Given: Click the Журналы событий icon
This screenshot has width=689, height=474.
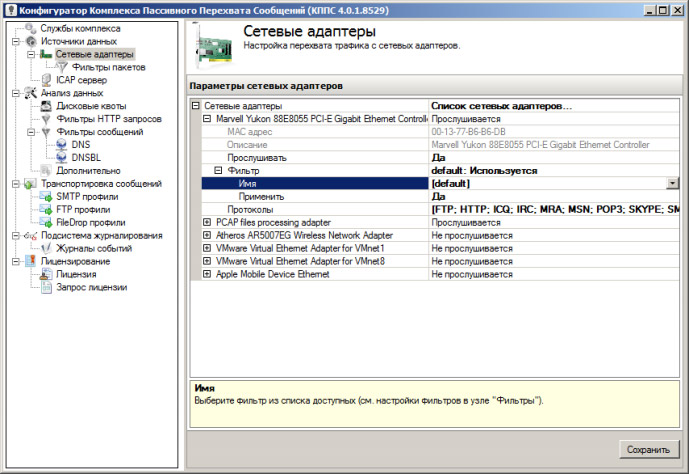Looking at the screenshot, I should pos(46,249).
